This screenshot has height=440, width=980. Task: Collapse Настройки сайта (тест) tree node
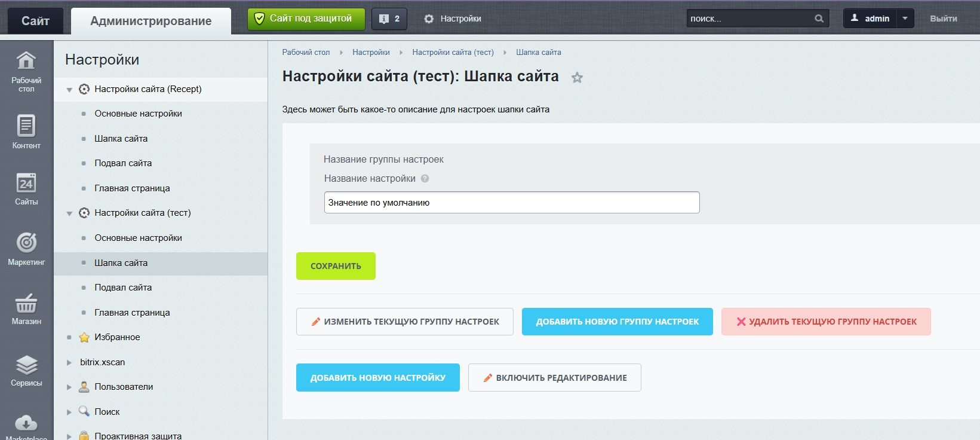[69, 213]
